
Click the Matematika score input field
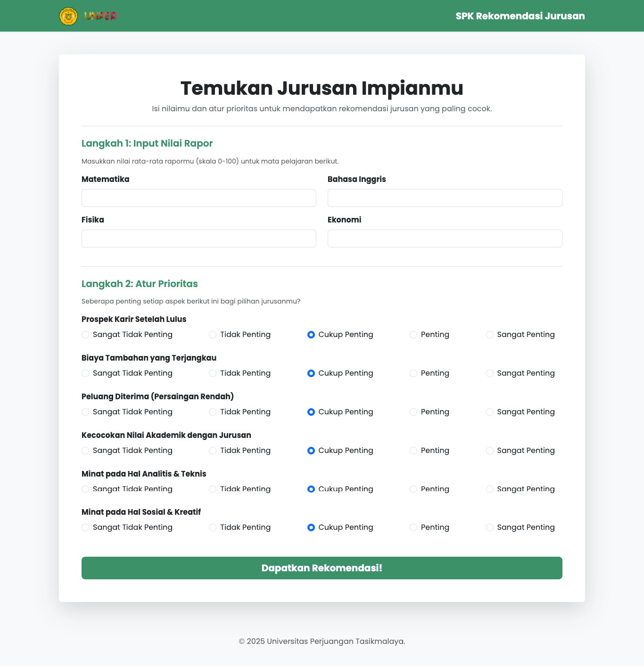click(x=198, y=198)
